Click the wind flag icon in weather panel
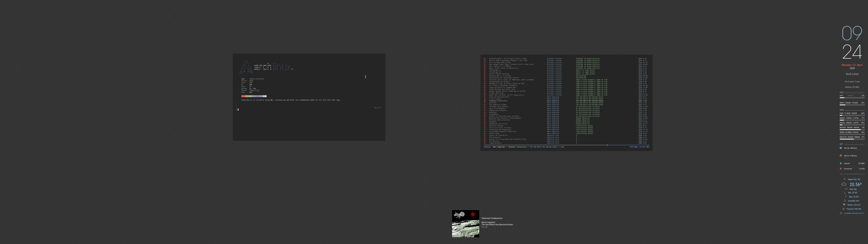The width and height of the screenshot is (868, 244). (x=844, y=205)
